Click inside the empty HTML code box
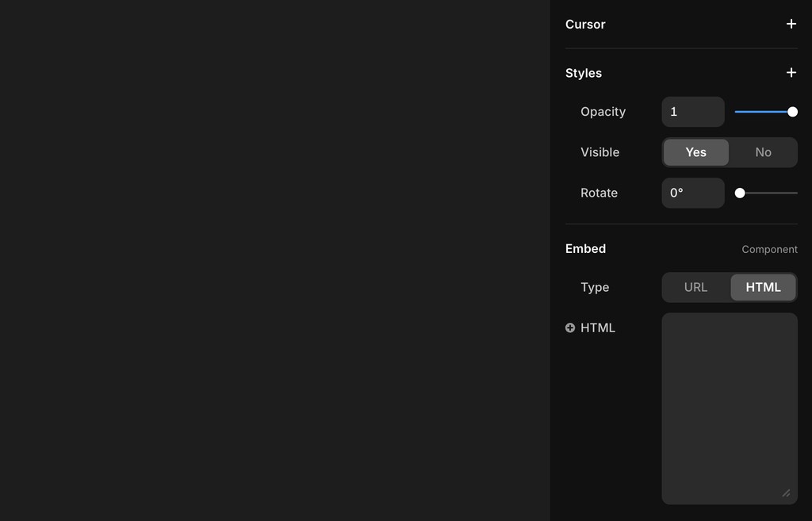The height and width of the screenshot is (521, 812). [x=729, y=404]
